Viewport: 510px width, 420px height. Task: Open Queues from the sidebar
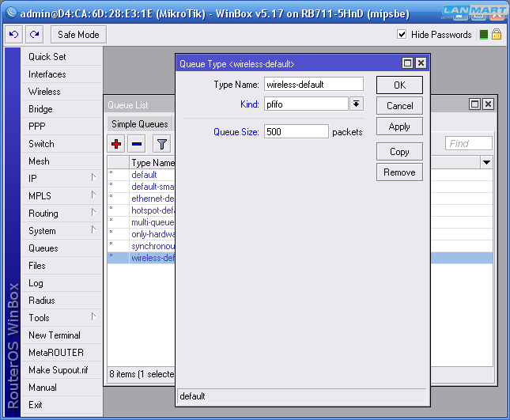click(x=62, y=248)
